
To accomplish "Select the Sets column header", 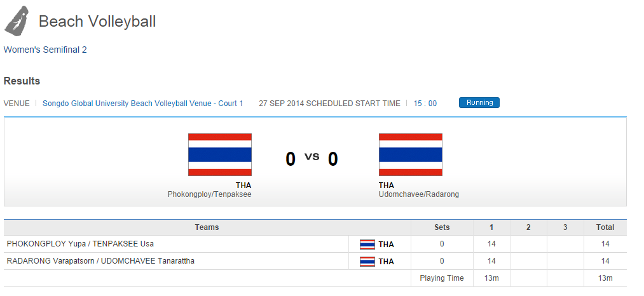I will pyautogui.click(x=442, y=227).
